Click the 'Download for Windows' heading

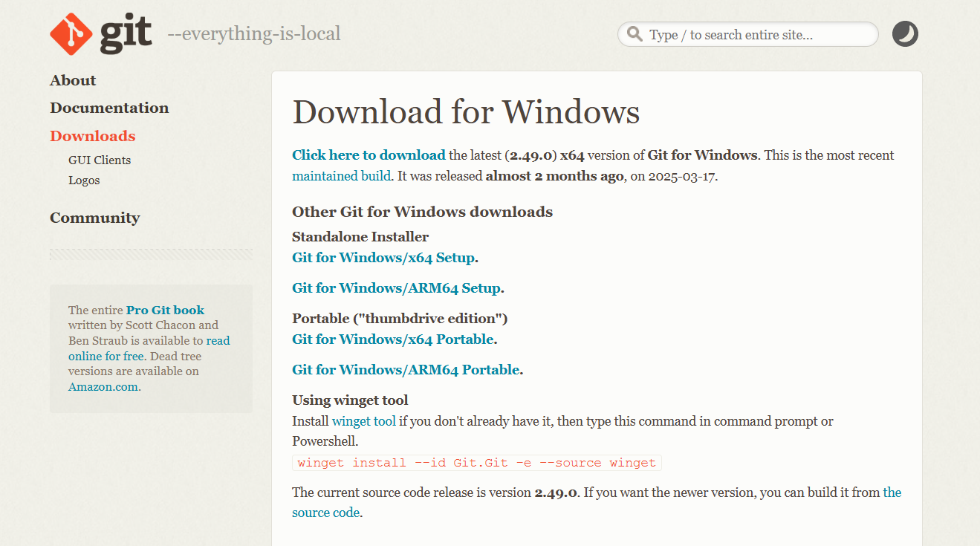tap(466, 112)
